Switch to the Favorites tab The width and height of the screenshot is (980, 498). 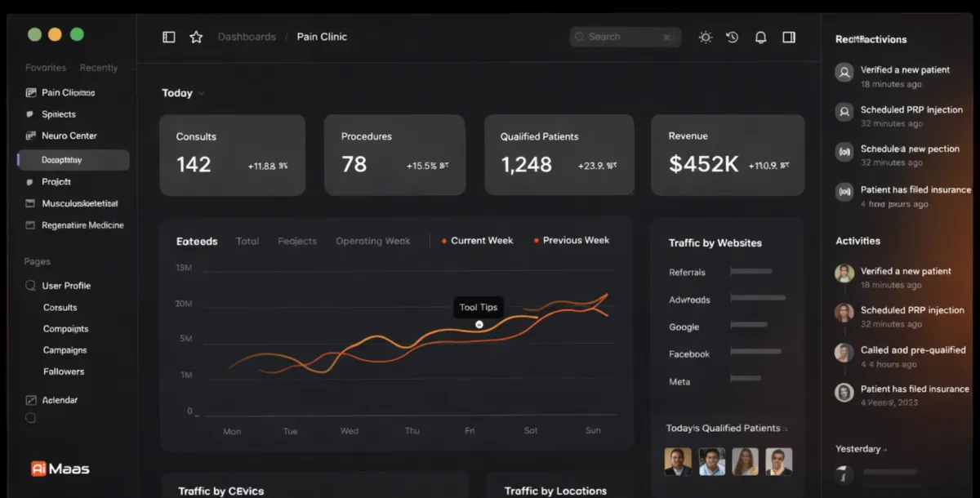click(46, 68)
